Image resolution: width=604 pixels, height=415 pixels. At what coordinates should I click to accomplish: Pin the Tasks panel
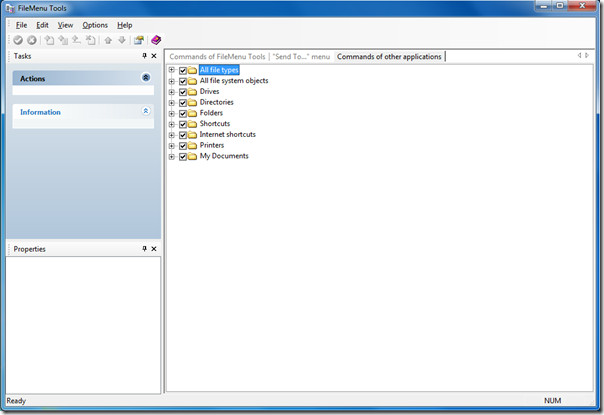point(144,56)
